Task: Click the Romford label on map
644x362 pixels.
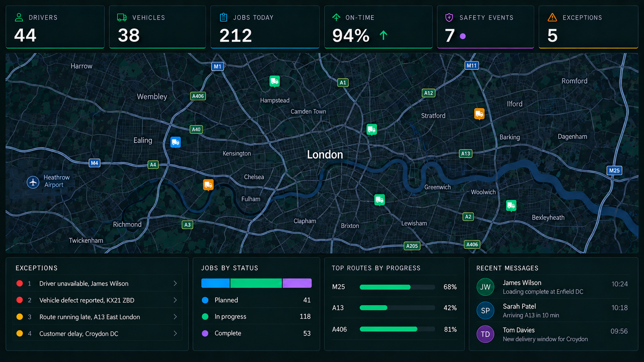Action: (x=574, y=81)
